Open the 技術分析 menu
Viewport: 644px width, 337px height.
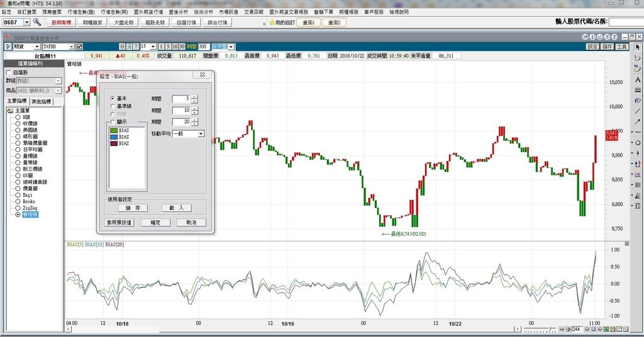click(x=203, y=12)
